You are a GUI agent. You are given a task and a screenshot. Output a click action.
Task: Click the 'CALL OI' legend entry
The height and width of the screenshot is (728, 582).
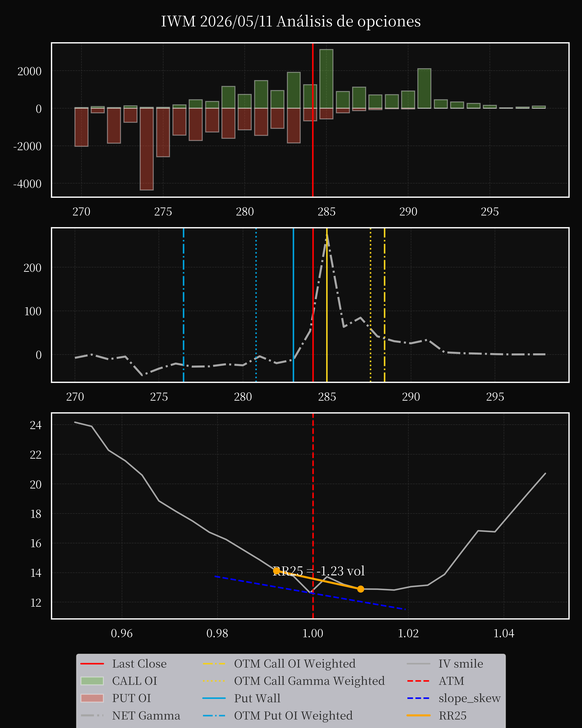click(x=119, y=681)
